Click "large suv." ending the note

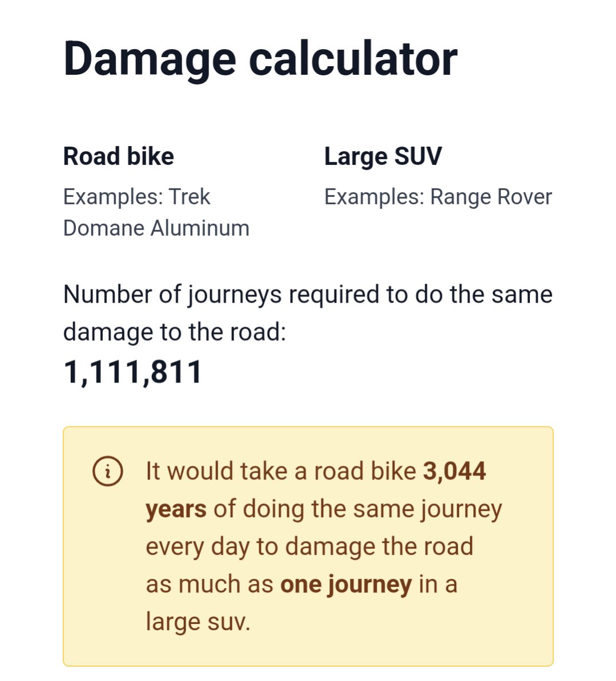(x=198, y=622)
